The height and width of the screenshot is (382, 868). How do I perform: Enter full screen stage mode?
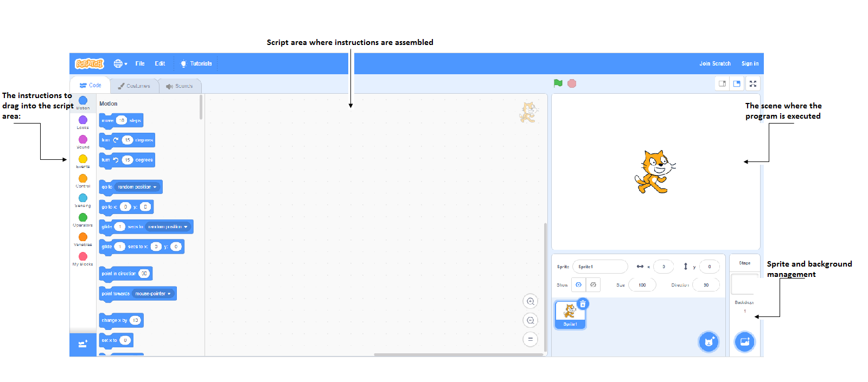tap(753, 83)
